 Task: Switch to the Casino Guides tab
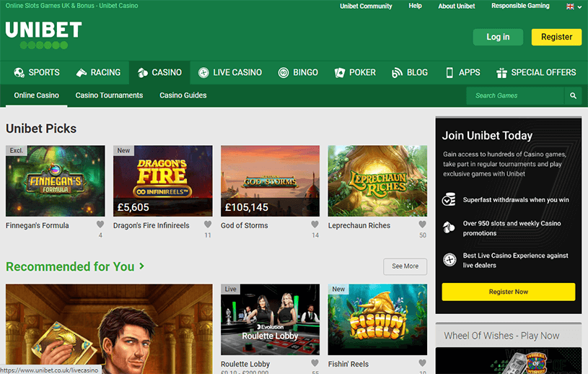pyautogui.click(x=183, y=95)
